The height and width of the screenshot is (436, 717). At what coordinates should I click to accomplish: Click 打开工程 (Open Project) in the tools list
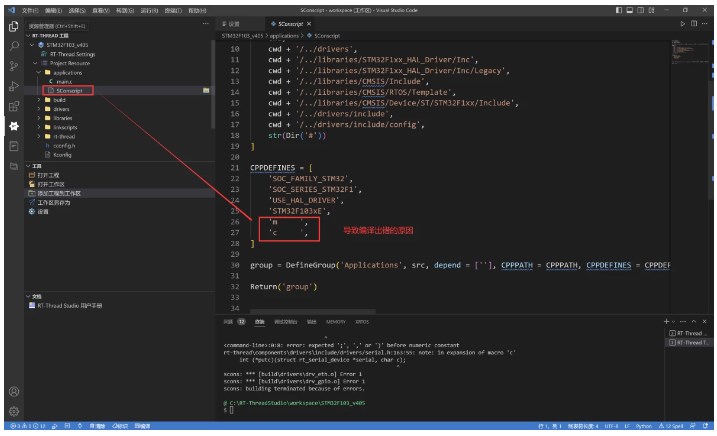[x=48, y=175]
